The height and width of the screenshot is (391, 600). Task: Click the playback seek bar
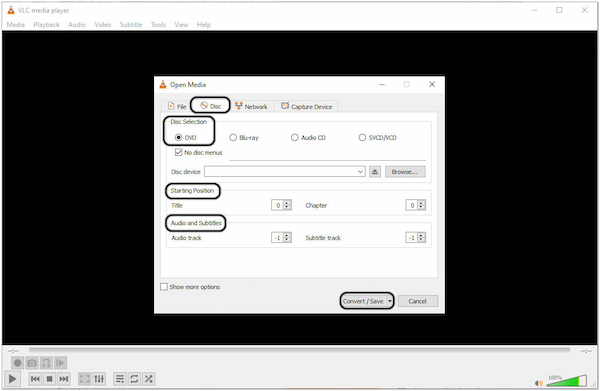pos(300,350)
